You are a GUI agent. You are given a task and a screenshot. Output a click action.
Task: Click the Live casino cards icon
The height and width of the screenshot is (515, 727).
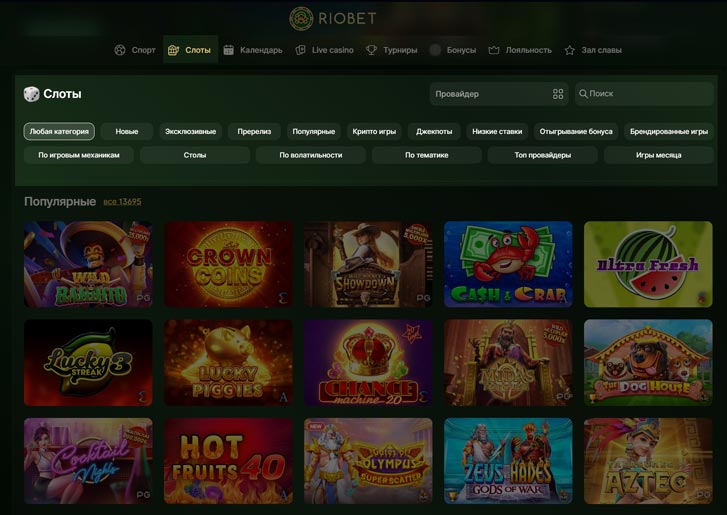(301, 50)
